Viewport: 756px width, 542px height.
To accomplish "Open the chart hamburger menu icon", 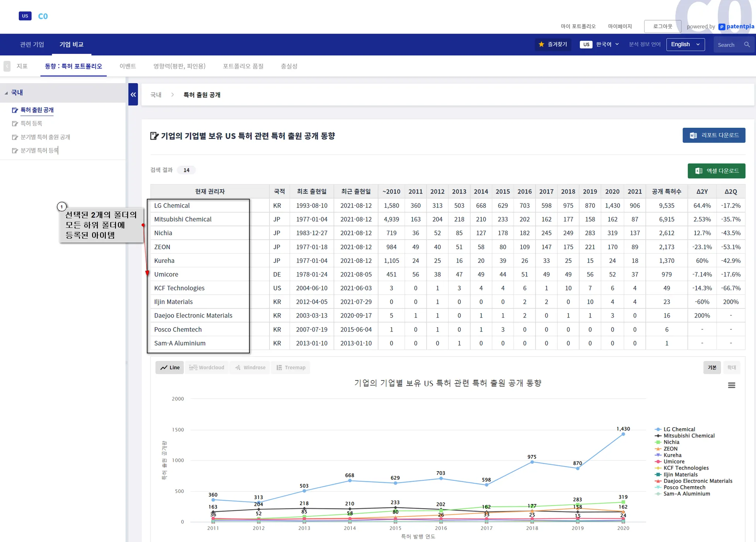I will [x=731, y=385].
